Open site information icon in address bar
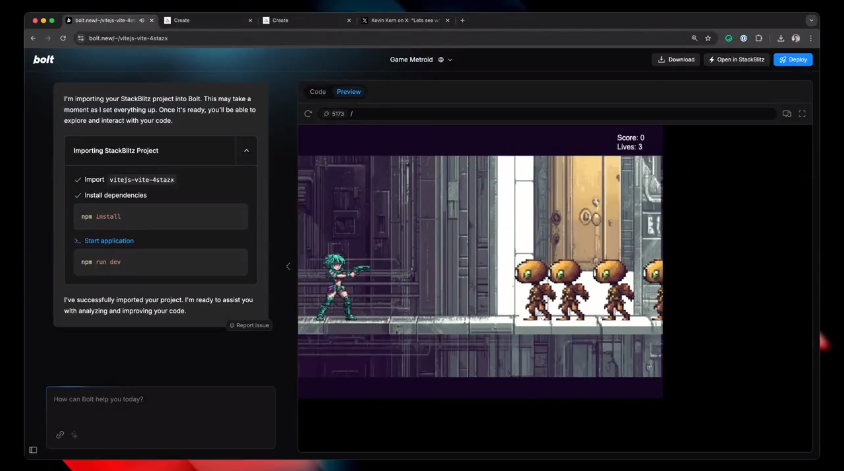 coord(81,38)
